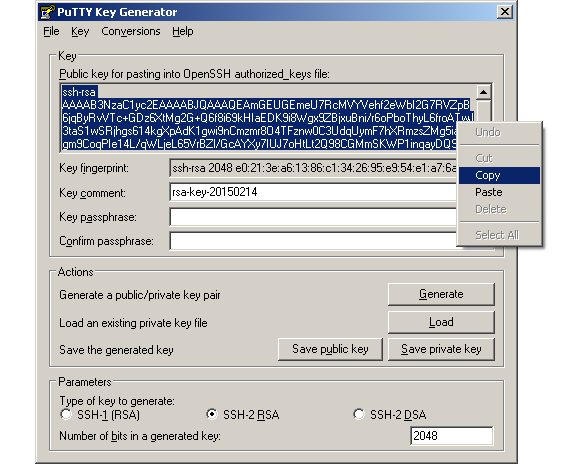Click the Key fingerprint field

313,168
